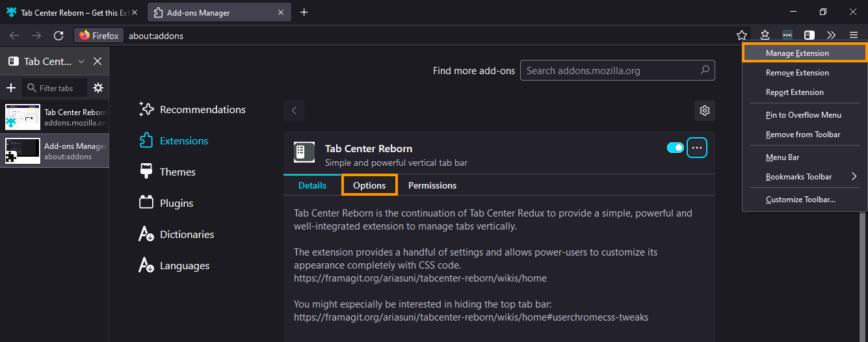The image size is (868, 342).
Task: Click the Tab Center Reborn extension title
Action: (x=369, y=148)
